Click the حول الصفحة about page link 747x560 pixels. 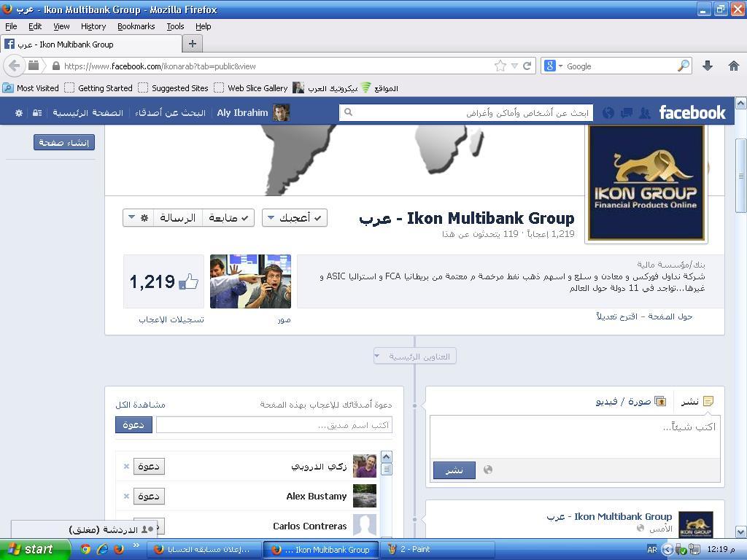(x=671, y=316)
